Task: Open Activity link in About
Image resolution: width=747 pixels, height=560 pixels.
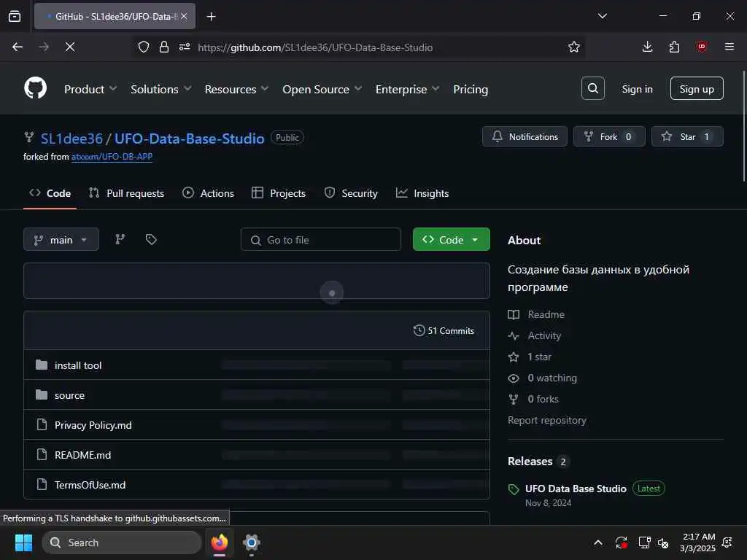Action: pos(544,335)
